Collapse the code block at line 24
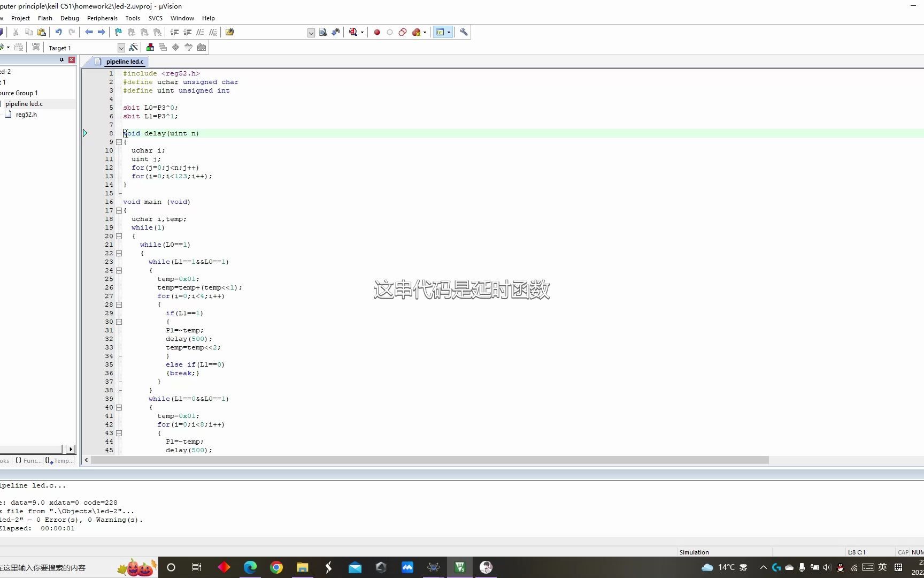 (119, 270)
